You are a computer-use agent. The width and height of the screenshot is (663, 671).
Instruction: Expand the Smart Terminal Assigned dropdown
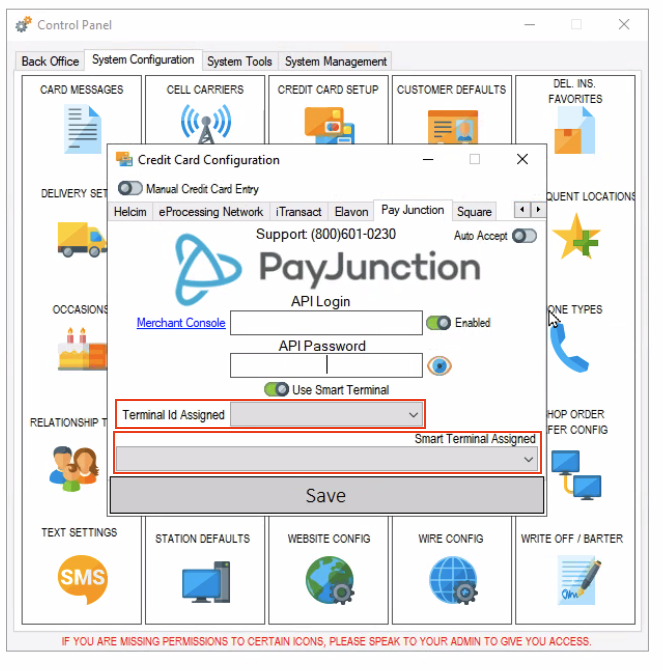[327, 459]
